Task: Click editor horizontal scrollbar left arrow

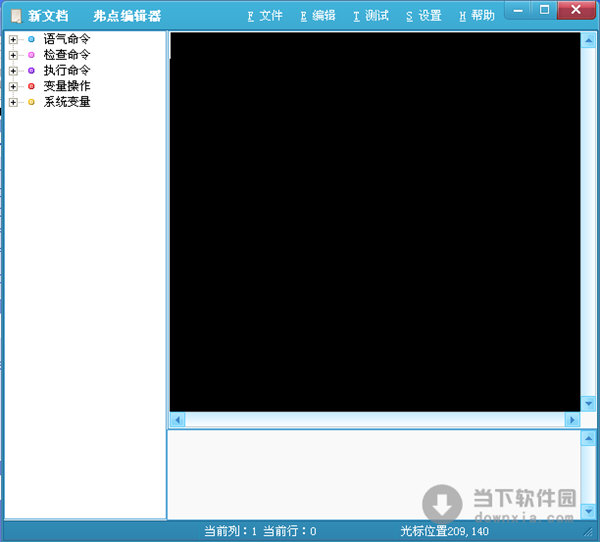Action: pos(178,420)
